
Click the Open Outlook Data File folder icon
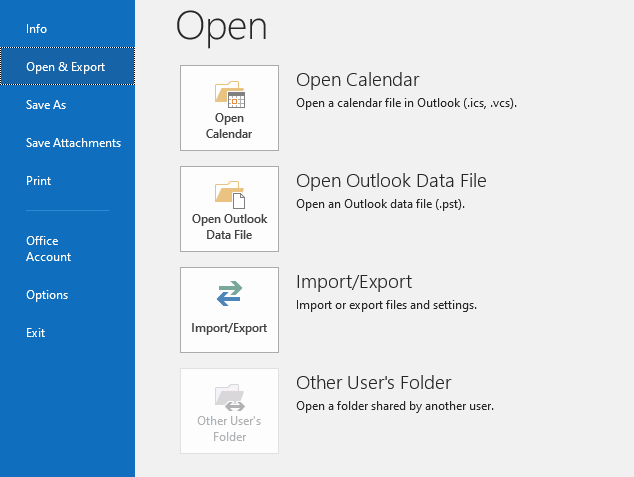pos(230,195)
